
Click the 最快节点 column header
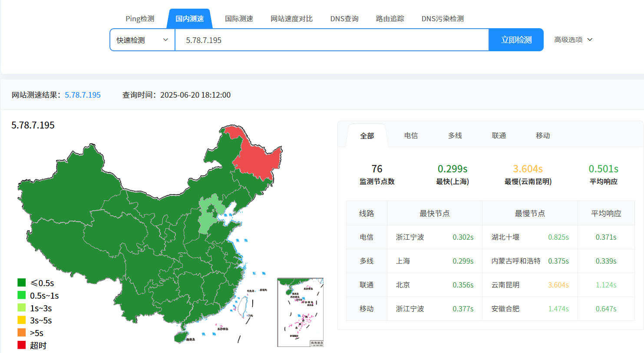pyautogui.click(x=435, y=213)
